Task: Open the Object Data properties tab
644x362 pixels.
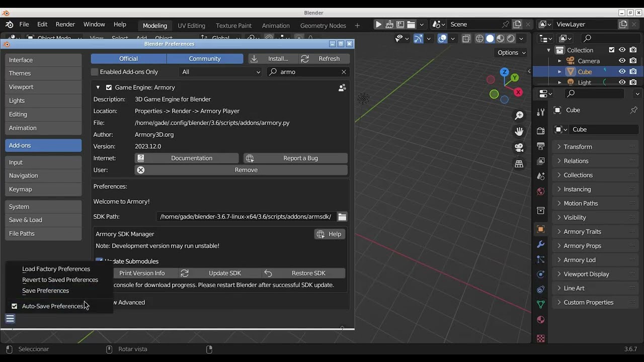Action: click(540, 305)
